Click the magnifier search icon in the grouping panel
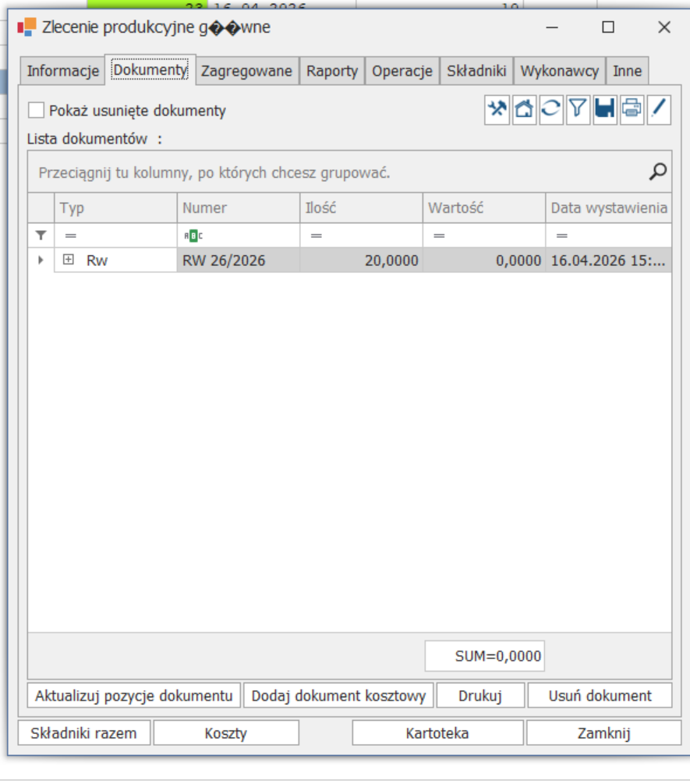 pos(658,172)
